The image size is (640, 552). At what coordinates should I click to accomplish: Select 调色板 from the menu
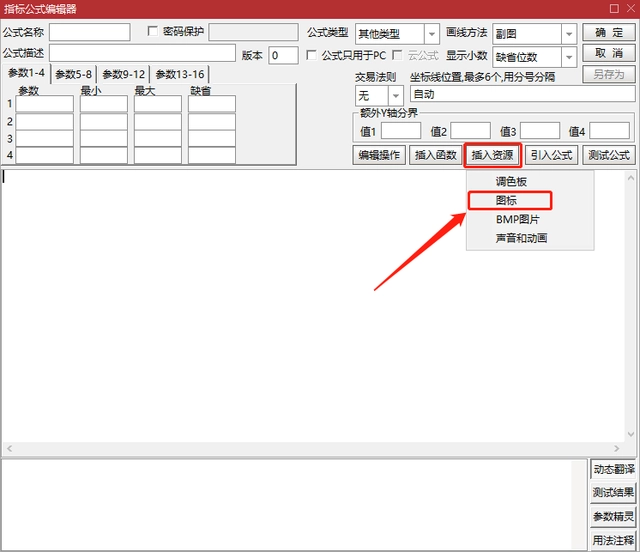(x=530, y=181)
